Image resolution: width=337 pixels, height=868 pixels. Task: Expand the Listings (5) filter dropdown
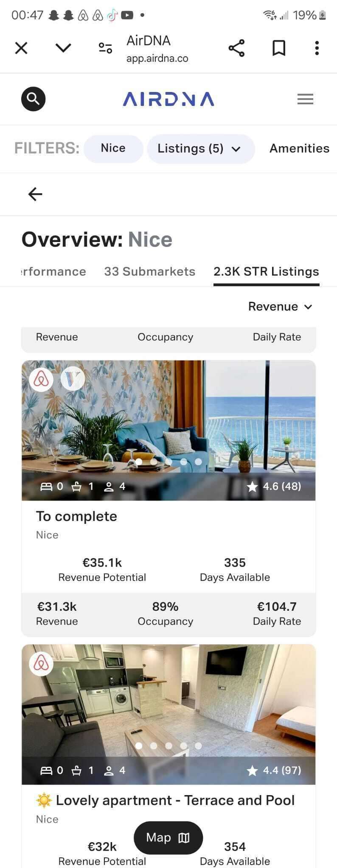(x=200, y=149)
